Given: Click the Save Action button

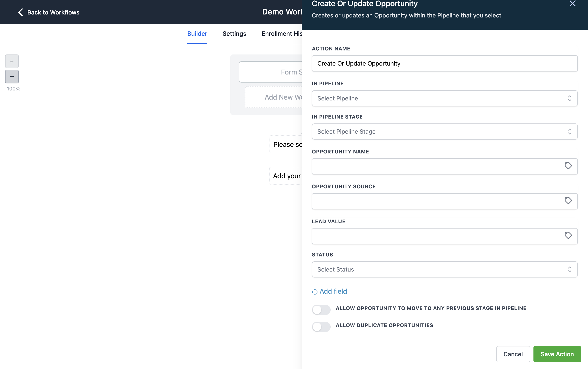Looking at the screenshot, I should pyautogui.click(x=557, y=354).
